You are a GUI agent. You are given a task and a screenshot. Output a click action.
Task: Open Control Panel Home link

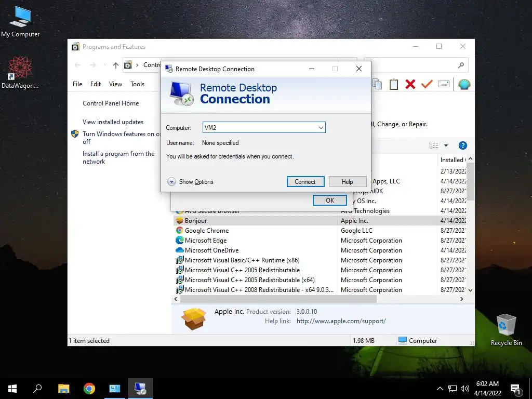tap(111, 103)
